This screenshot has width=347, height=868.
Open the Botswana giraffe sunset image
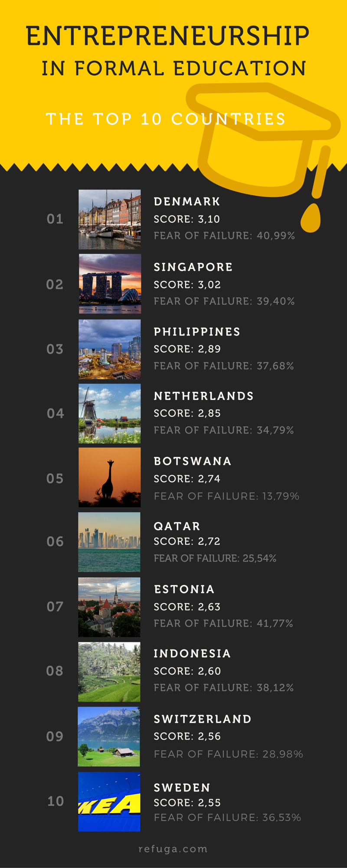[110, 477]
